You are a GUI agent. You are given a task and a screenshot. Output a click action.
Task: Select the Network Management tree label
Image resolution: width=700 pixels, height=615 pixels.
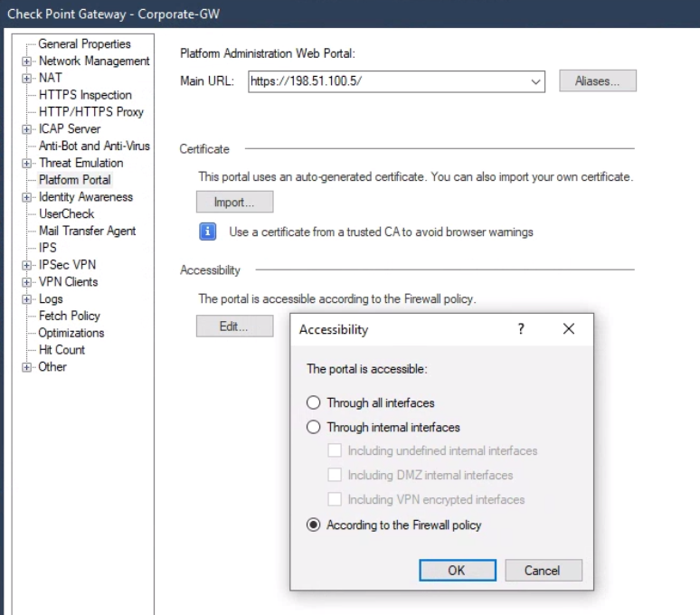tap(94, 61)
